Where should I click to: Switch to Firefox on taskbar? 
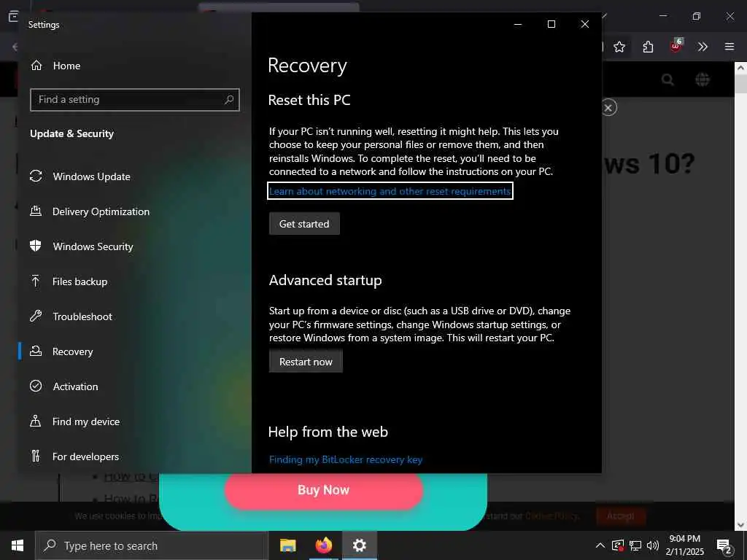pos(323,545)
